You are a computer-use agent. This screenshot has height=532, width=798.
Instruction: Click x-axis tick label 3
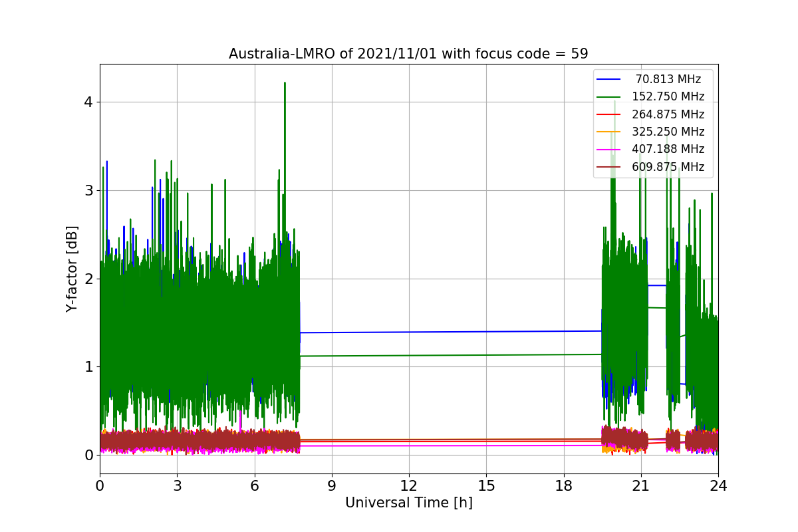177,486
